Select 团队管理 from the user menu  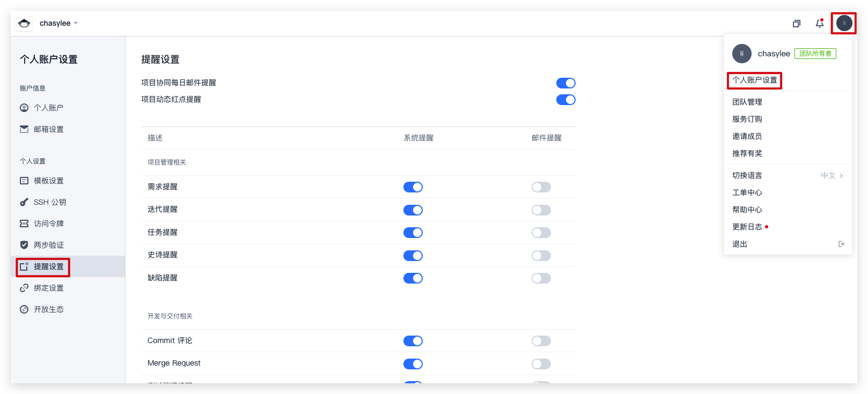point(747,102)
